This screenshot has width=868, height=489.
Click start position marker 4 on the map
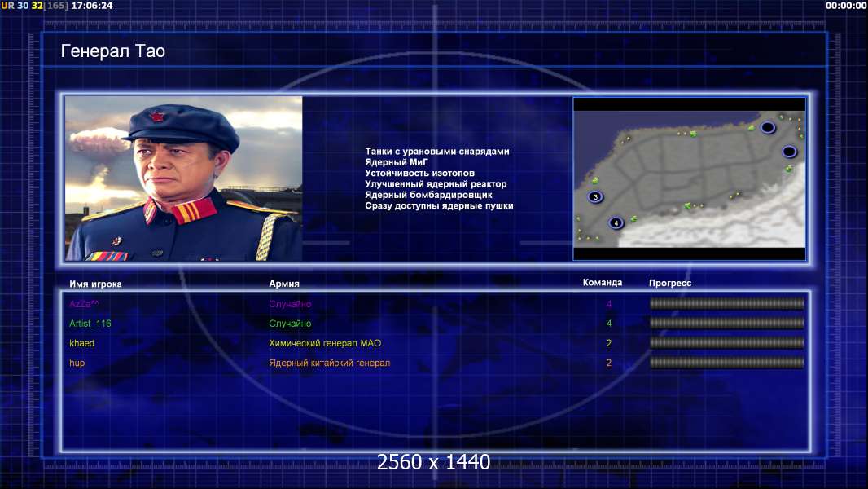616,222
